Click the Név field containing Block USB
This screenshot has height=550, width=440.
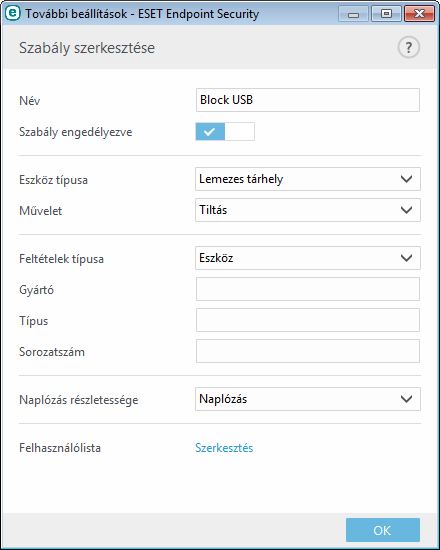pyautogui.click(x=308, y=100)
